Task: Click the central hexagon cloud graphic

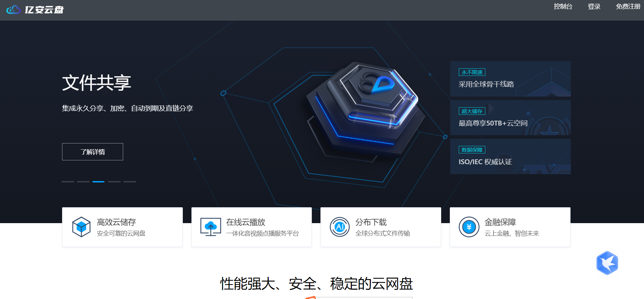Action: (x=366, y=107)
